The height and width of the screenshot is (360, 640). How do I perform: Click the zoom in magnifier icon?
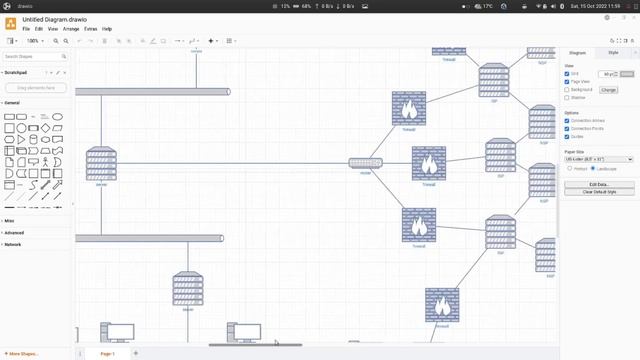(56, 41)
